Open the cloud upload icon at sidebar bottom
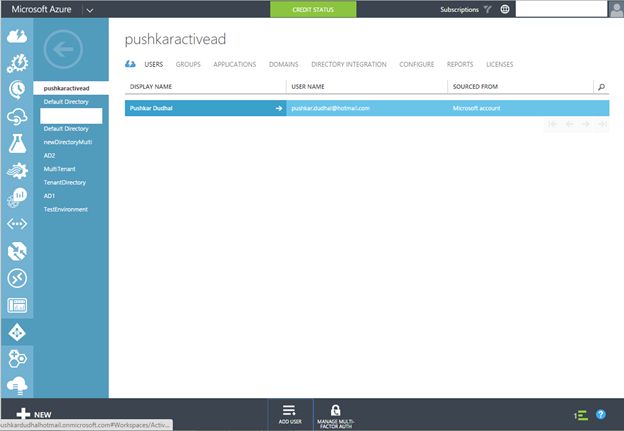 click(x=17, y=385)
